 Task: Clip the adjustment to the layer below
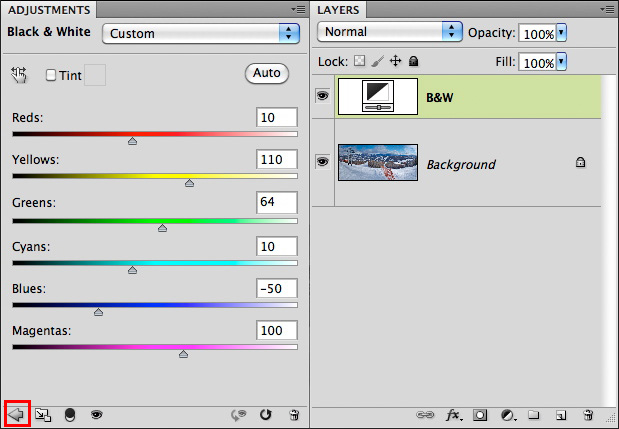click(x=69, y=413)
